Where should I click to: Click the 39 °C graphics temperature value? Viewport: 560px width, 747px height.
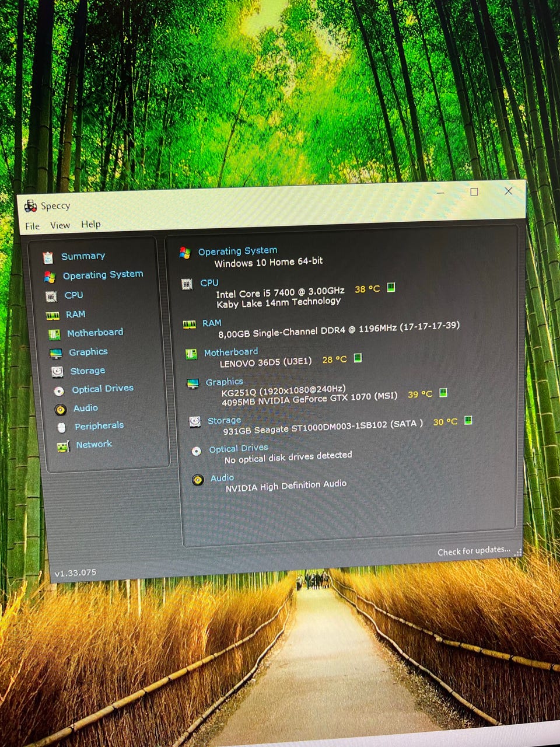pyautogui.click(x=420, y=395)
